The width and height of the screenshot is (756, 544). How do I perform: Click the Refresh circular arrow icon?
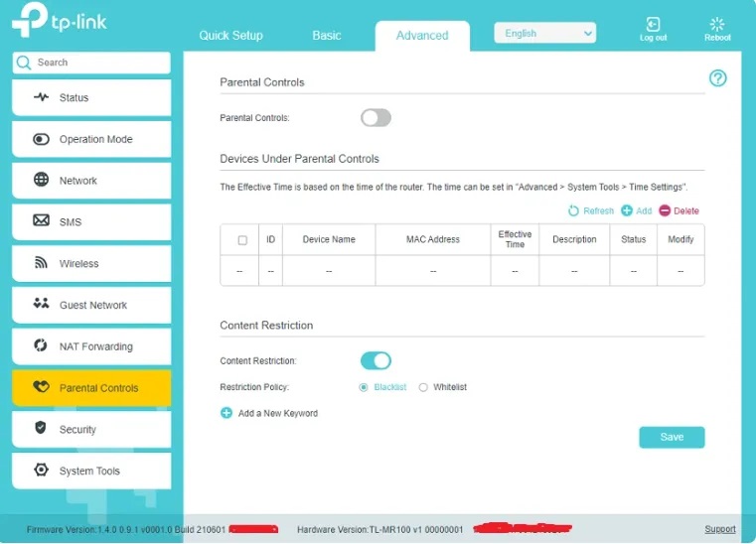click(573, 210)
